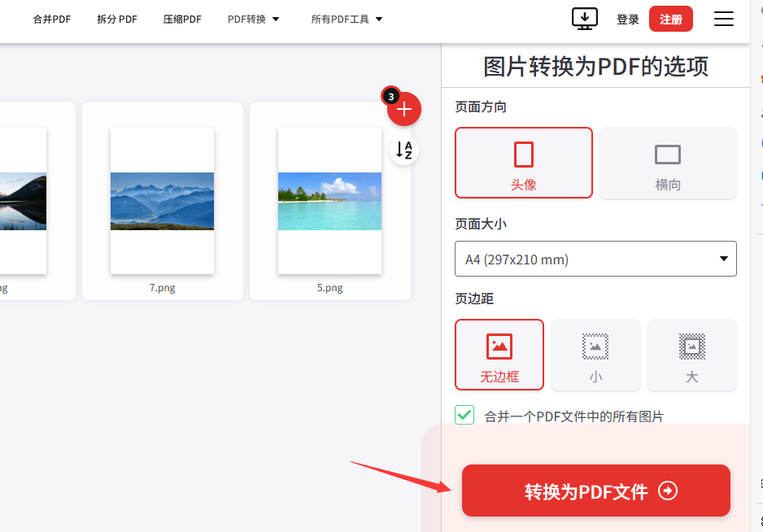Select the partially visible lake image thumbnail
Viewport: 763px width, 532px height.
tap(23, 201)
